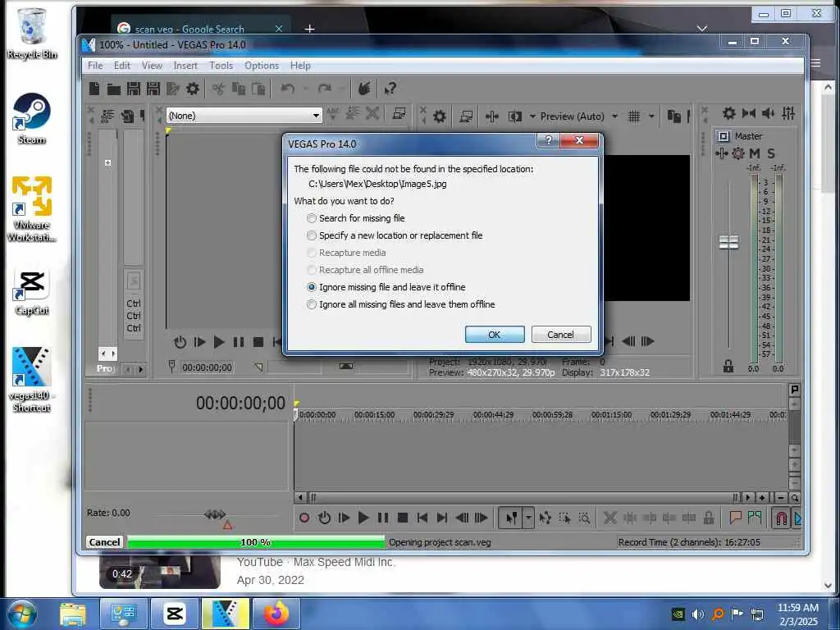This screenshot has width=840, height=630.
Task: Open the (None) combo box in trimmer
Action: pos(244,115)
